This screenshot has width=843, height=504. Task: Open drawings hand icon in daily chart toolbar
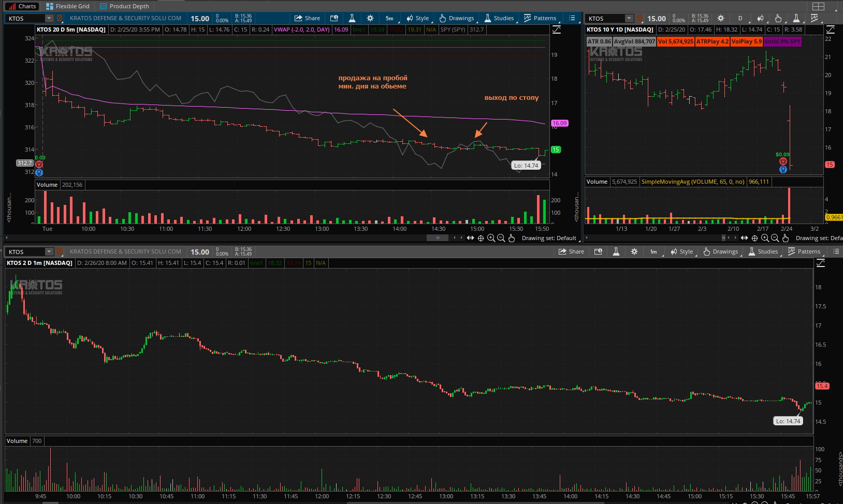pos(778,18)
